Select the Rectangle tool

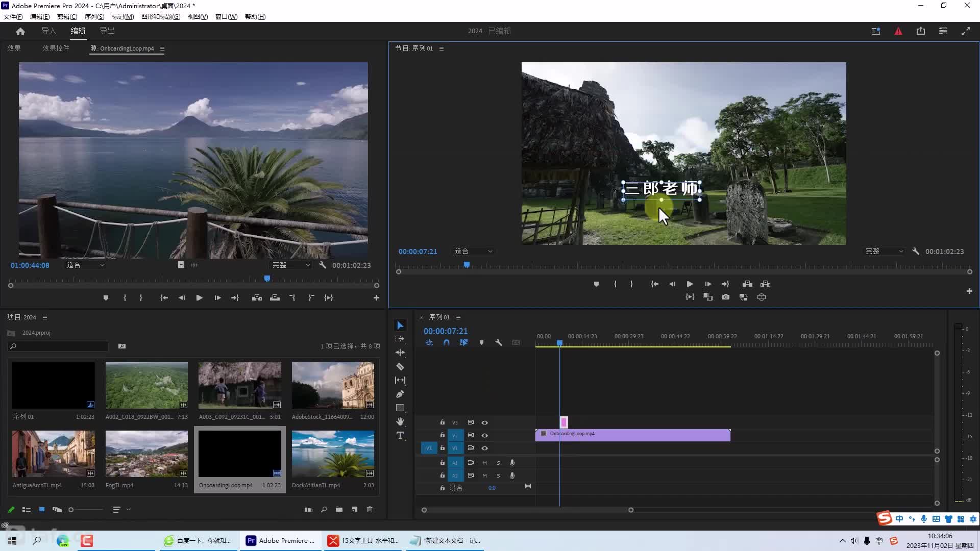pos(400,408)
